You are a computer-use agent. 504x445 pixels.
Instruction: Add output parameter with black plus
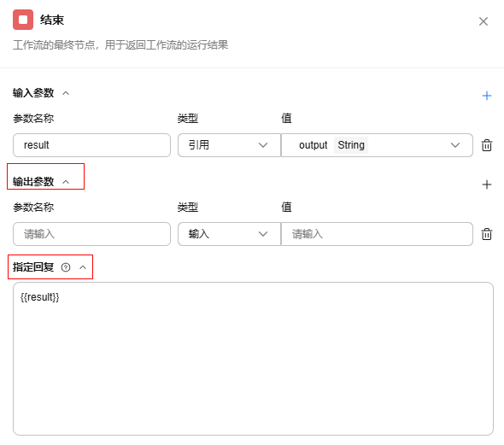pos(487,184)
